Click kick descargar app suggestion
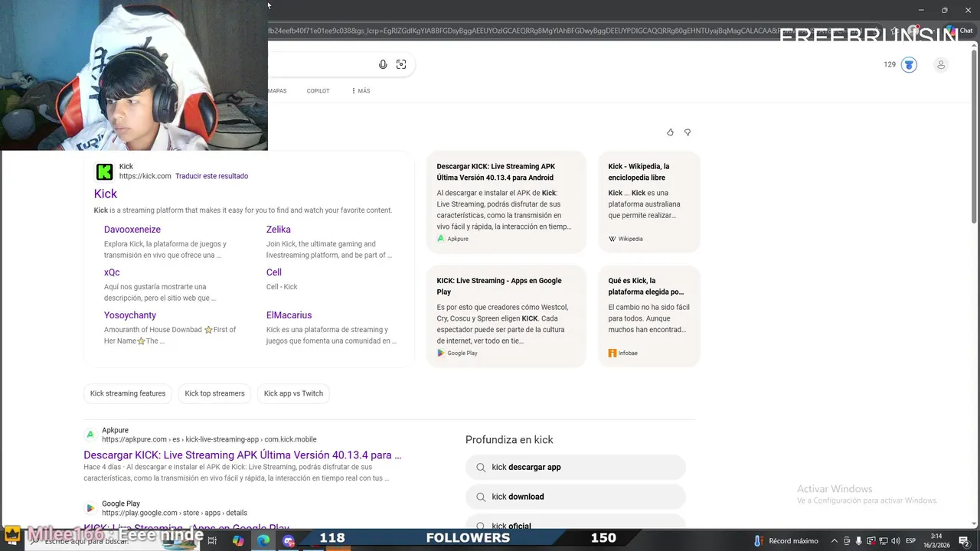The image size is (980, 551). click(575, 467)
